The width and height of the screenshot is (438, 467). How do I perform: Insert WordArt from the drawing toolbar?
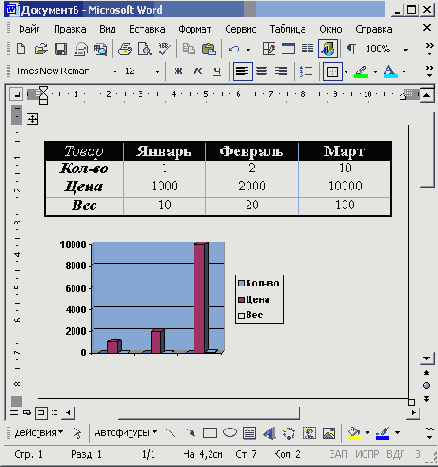(x=269, y=433)
